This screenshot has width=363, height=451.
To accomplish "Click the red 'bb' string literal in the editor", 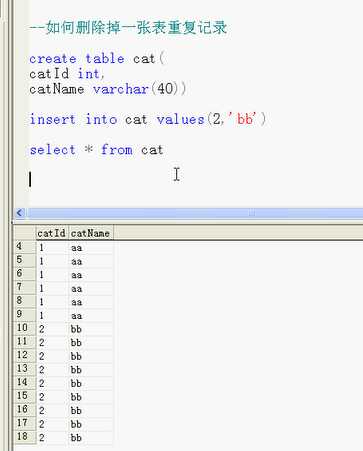I will click(245, 119).
